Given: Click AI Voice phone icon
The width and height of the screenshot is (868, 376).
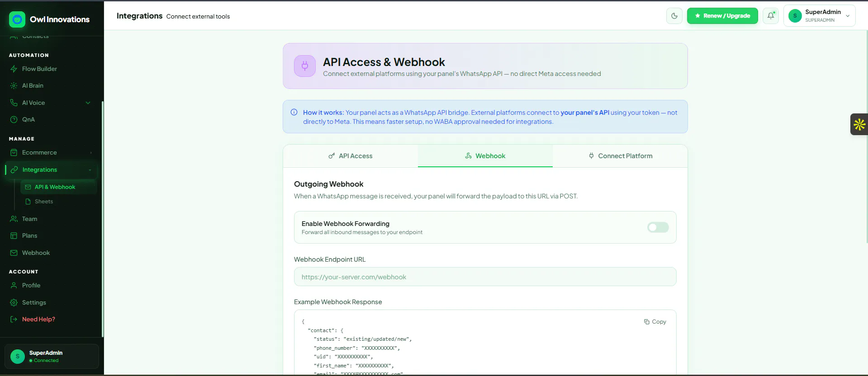Looking at the screenshot, I should 14,103.
